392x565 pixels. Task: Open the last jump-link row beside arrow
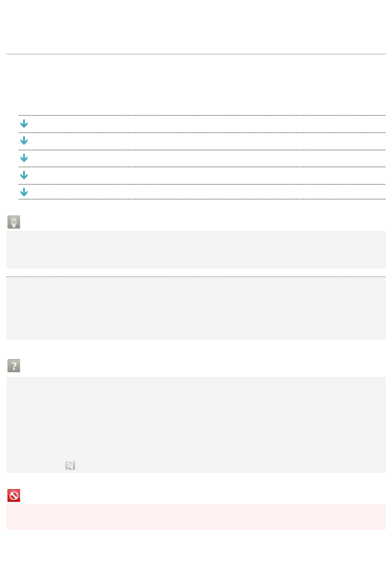tap(202, 192)
